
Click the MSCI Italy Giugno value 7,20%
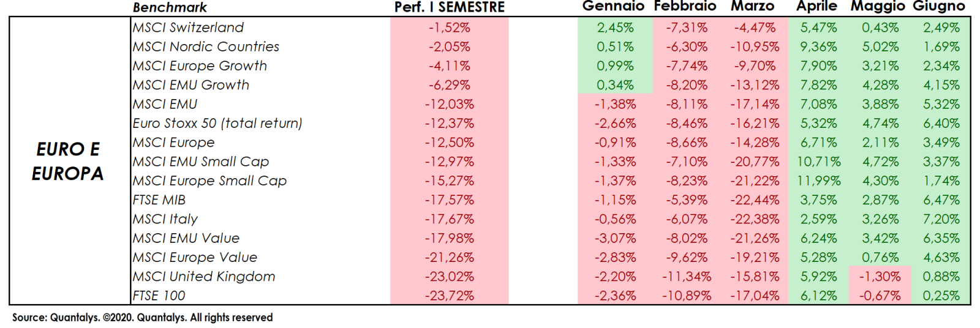tap(941, 219)
